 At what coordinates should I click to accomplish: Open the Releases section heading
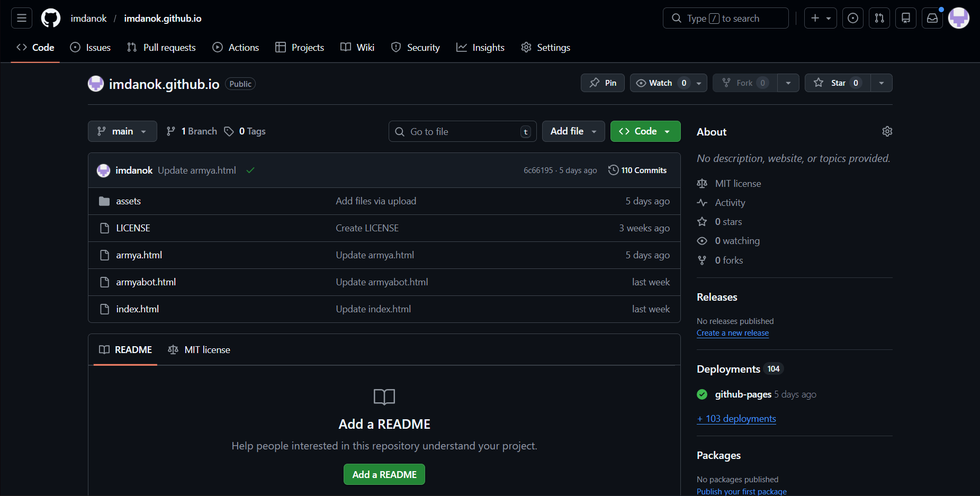(717, 297)
